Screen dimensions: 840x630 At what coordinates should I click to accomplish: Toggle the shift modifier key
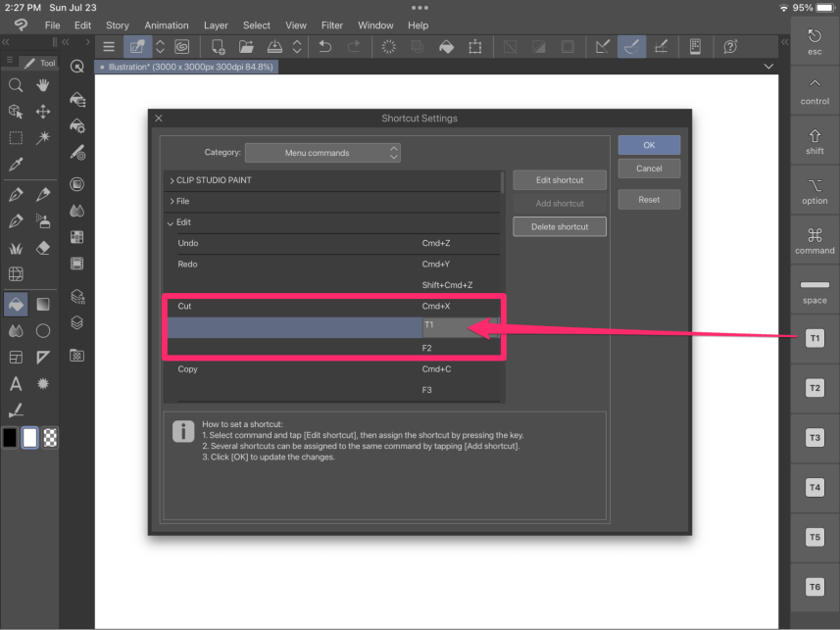815,141
